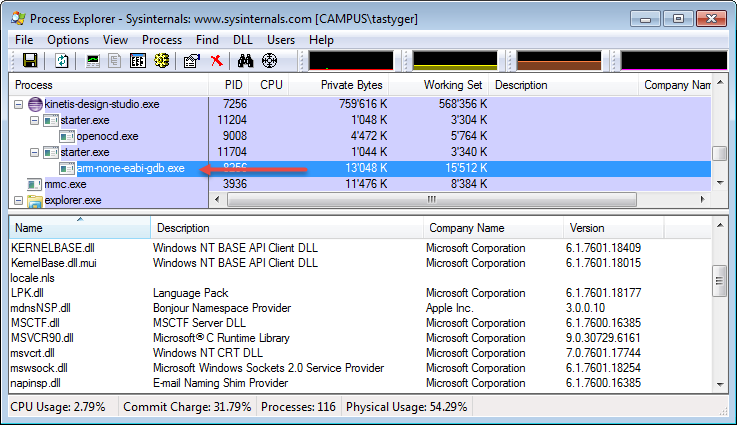This screenshot has height=425, width=737.
Task: Select KERNELBASE.dll in the DLL list
Action: (x=53, y=248)
